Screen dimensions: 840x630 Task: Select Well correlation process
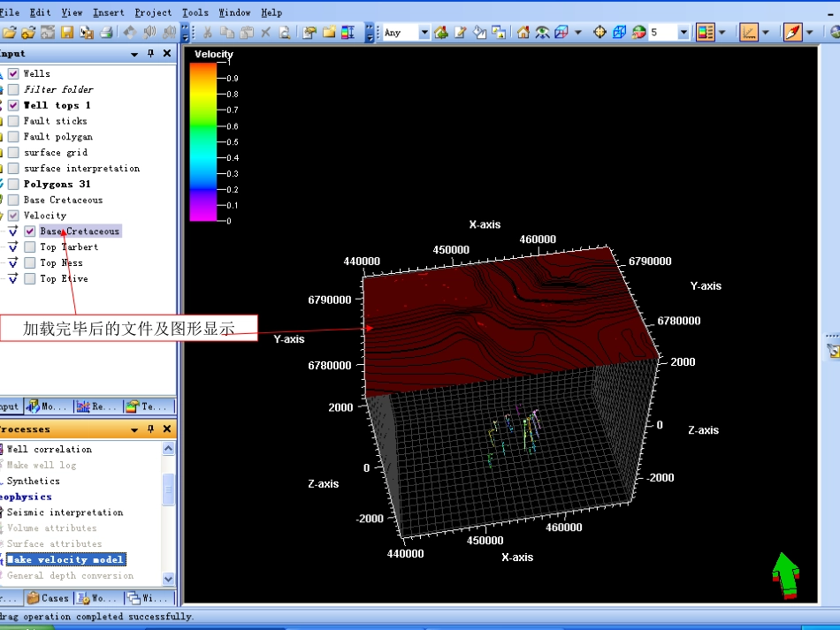[x=49, y=449]
